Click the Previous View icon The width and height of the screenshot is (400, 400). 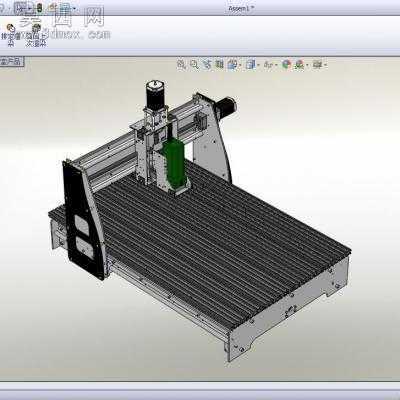click(x=207, y=64)
